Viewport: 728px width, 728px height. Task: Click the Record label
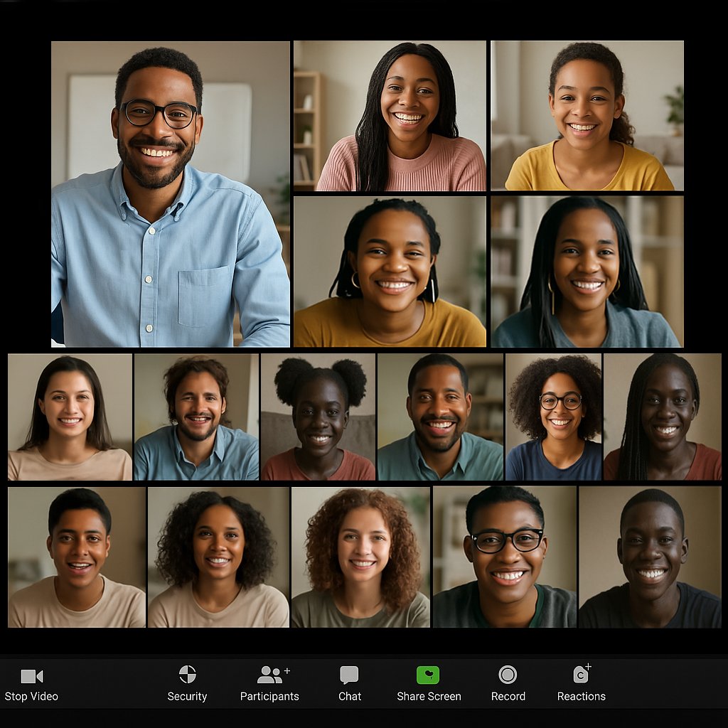coord(508,696)
